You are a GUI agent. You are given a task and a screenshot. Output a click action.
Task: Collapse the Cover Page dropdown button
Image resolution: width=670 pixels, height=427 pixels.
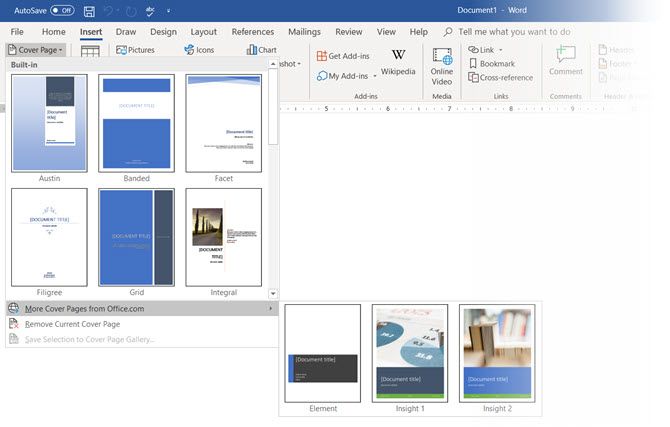pyautogui.click(x=36, y=50)
